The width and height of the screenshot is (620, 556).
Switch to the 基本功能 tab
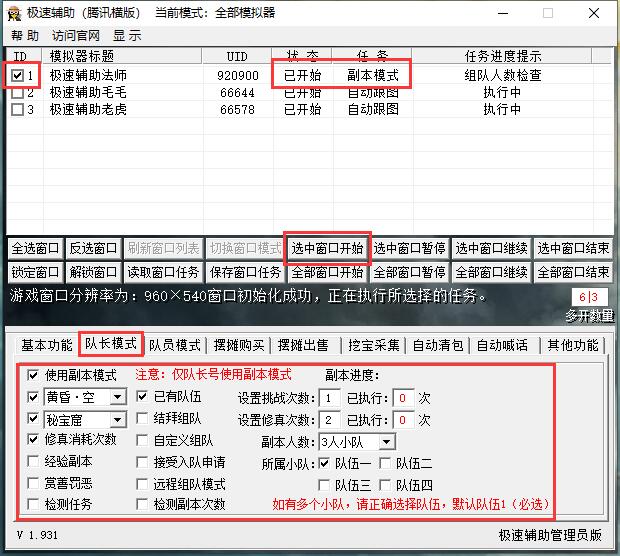[47, 345]
